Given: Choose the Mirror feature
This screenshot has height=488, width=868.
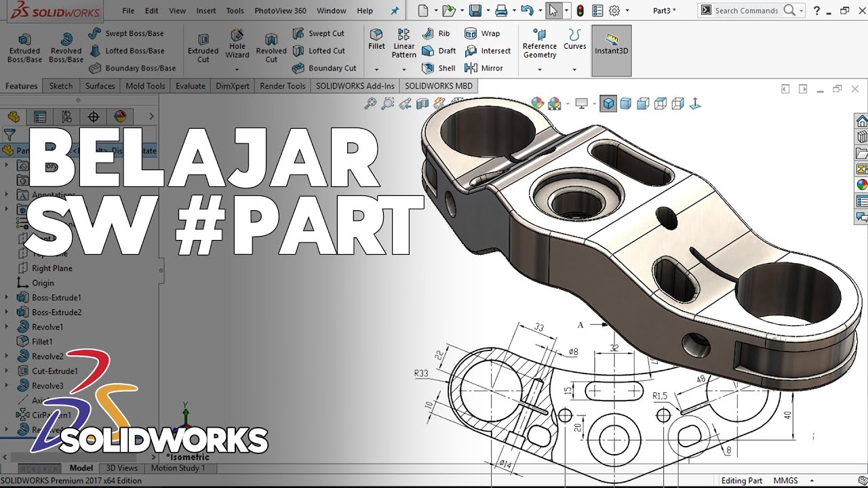Looking at the screenshot, I should [x=484, y=68].
